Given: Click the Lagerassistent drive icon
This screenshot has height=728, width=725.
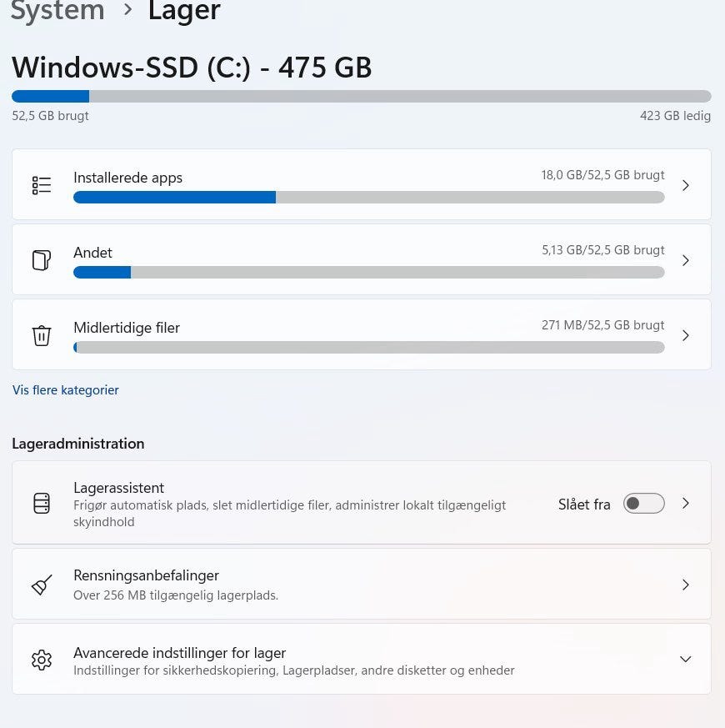Looking at the screenshot, I should 41,504.
